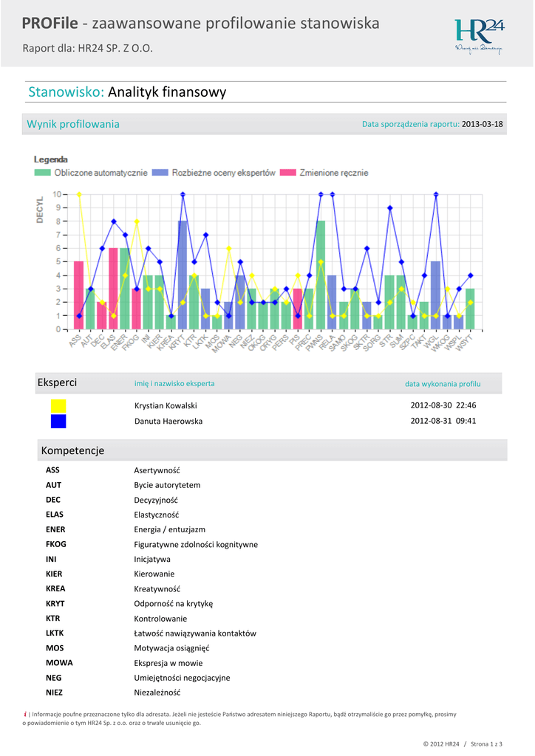Viewport: 535px width, 756px height.
Task: Click the pink ASS bar in the chart
Action: pyautogui.click(x=78, y=295)
